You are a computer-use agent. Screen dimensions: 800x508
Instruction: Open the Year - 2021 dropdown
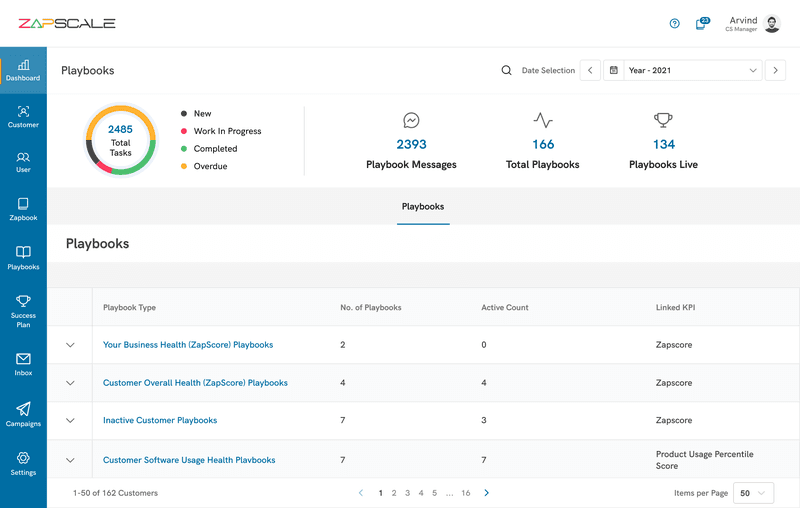tap(693, 70)
